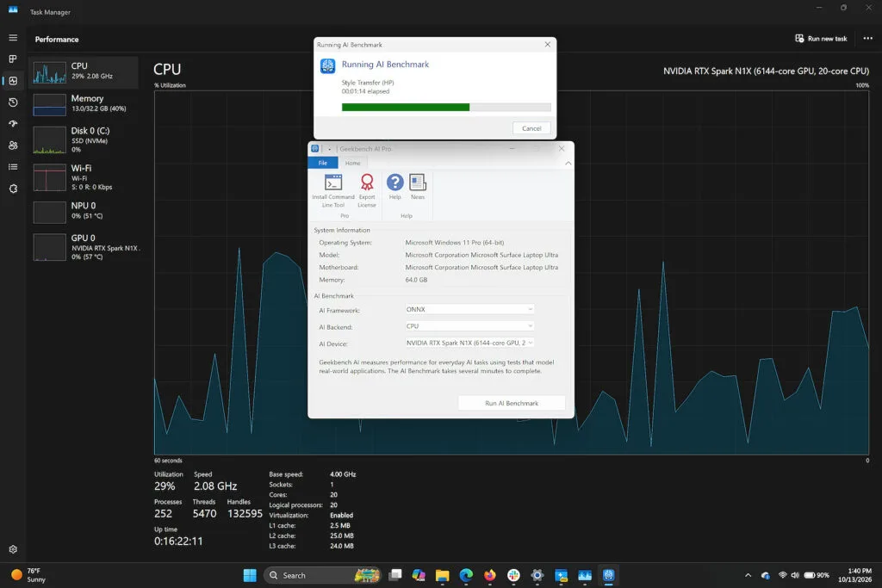Open the Processes page in Task Manager sidebar

click(x=13, y=59)
